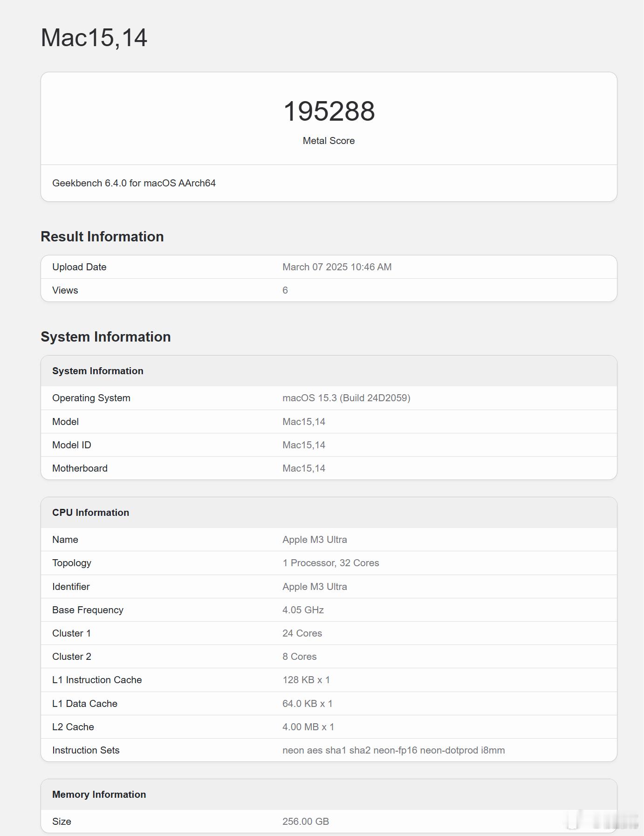Viewport: 644px width, 836px height.
Task: Click the Operating System label
Action: click(91, 398)
